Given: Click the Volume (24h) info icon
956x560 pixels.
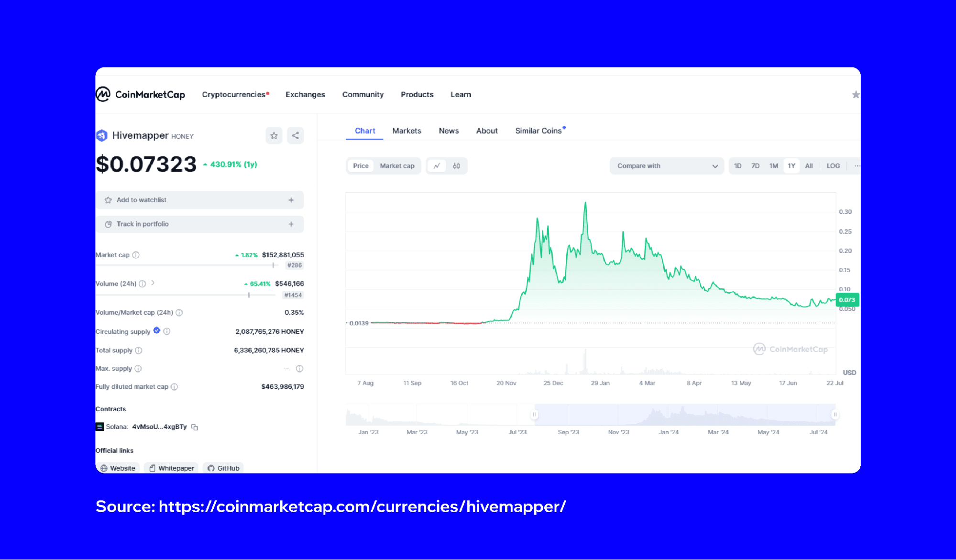Looking at the screenshot, I should [x=143, y=284].
